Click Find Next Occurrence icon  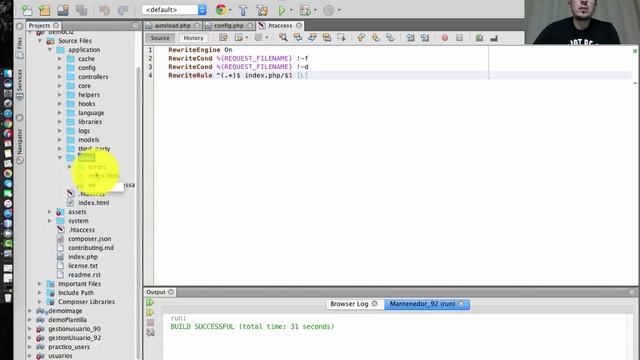pos(312,38)
